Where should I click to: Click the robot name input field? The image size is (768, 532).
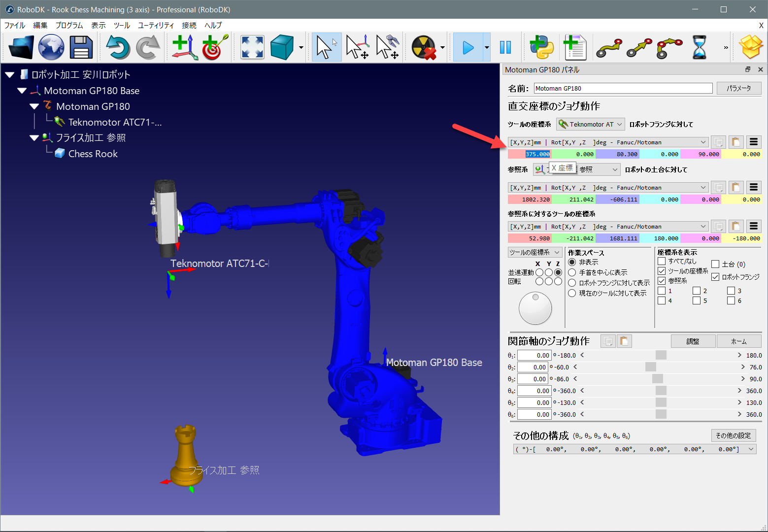coord(623,88)
